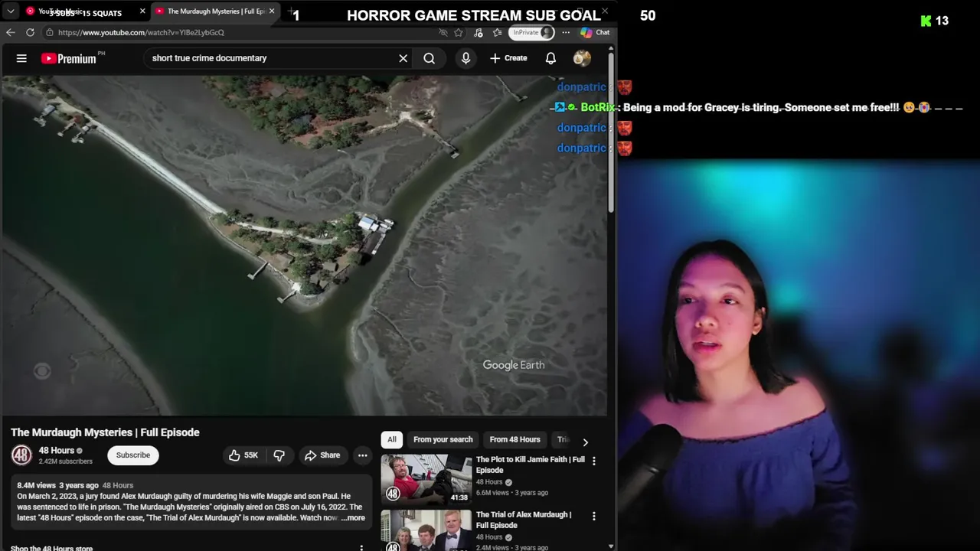The image size is (980, 551).
Task: Open The Plot to Kill Jamie Faith thumbnail
Action: click(x=426, y=479)
